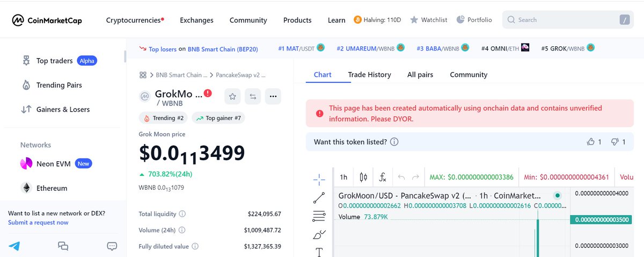Click the chat bubbles icon
Viewport: 644px width, 257px height.
tap(63, 246)
